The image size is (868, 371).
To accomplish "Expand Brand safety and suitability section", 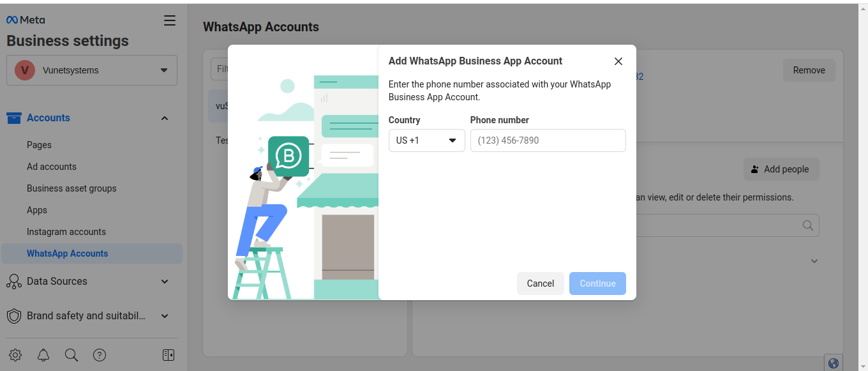I will coord(165,316).
